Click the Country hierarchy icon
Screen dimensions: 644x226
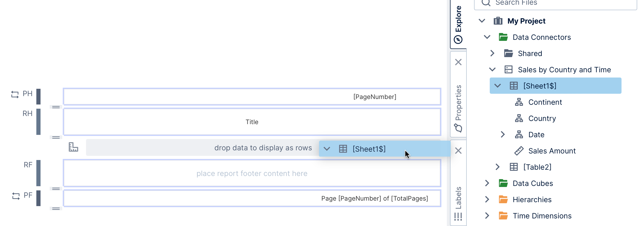pyautogui.click(x=519, y=118)
